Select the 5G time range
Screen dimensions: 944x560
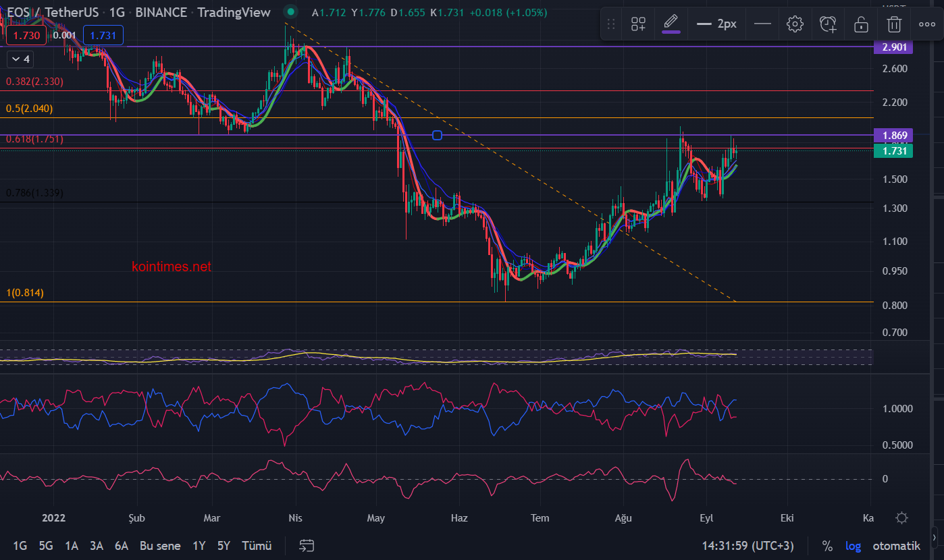(x=46, y=545)
